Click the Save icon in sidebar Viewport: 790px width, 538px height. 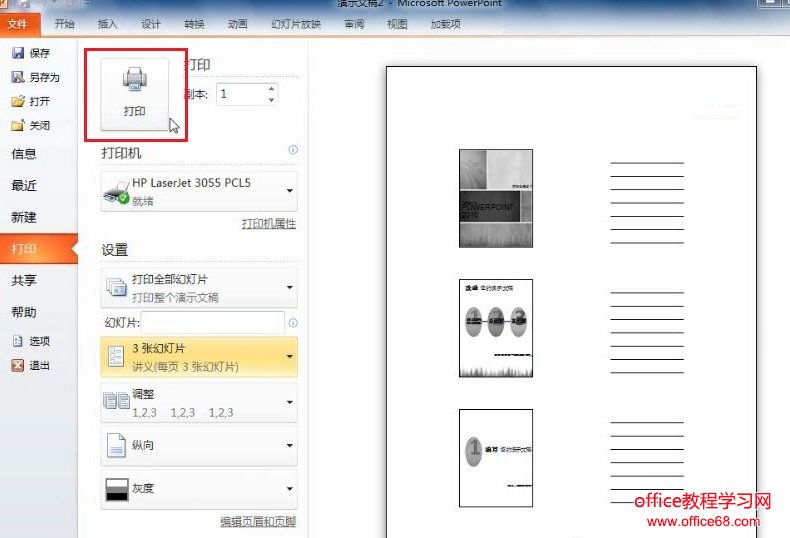click(x=18, y=53)
